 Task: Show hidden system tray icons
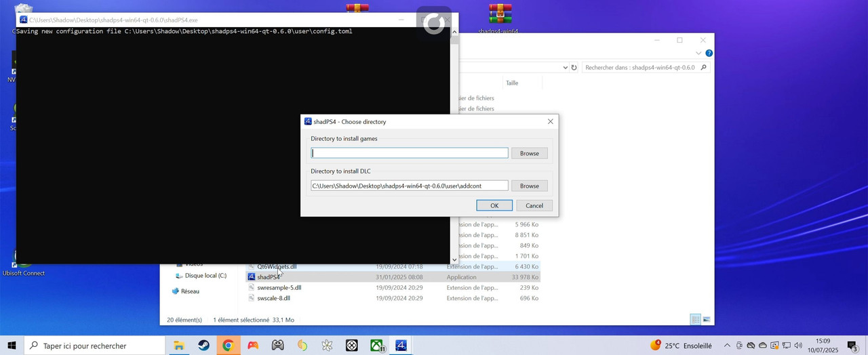pos(727,346)
